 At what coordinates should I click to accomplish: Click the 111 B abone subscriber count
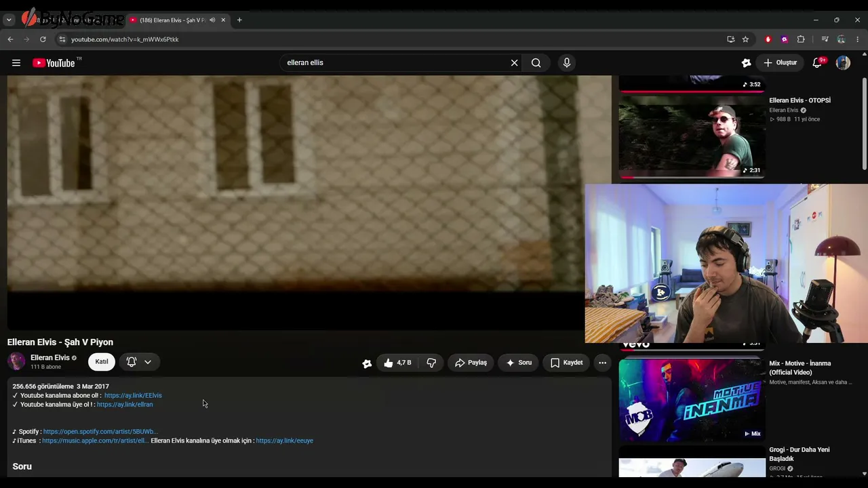tap(45, 367)
